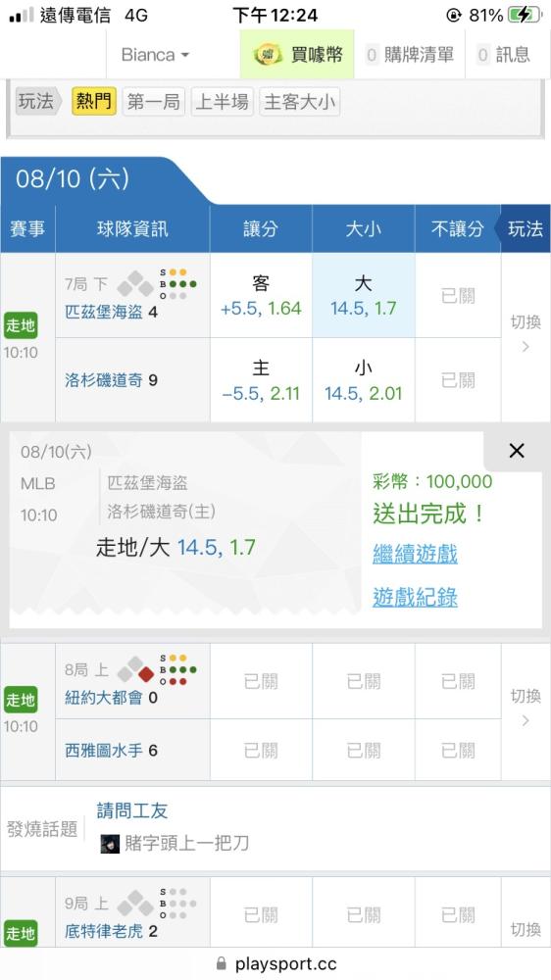Tap the 買噱幣 coin purchase button
The height and width of the screenshot is (980, 551).
point(297,55)
